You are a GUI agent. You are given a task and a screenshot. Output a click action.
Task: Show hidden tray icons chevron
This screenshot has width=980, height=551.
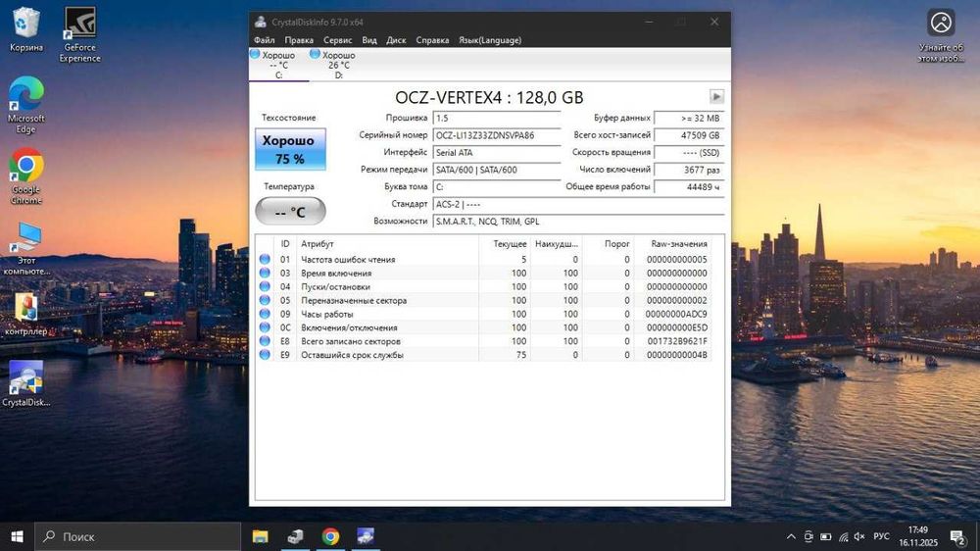tap(791, 536)
